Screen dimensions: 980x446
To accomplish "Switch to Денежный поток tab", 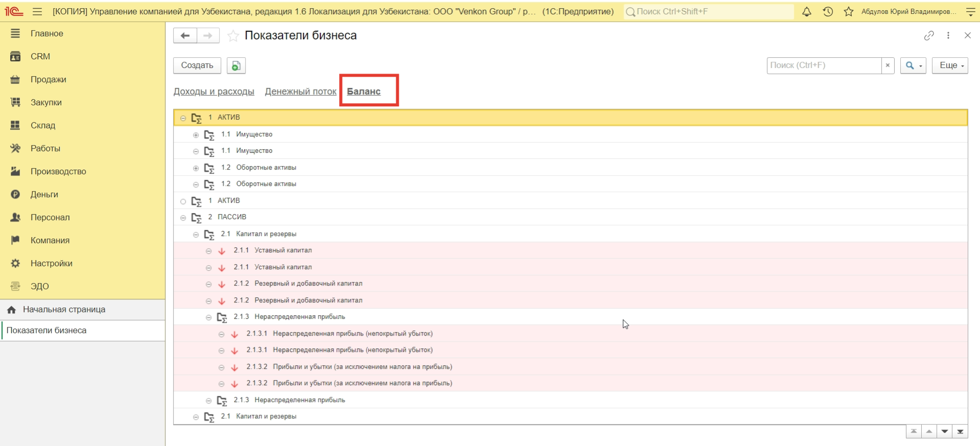I will (x=300, y=91).
